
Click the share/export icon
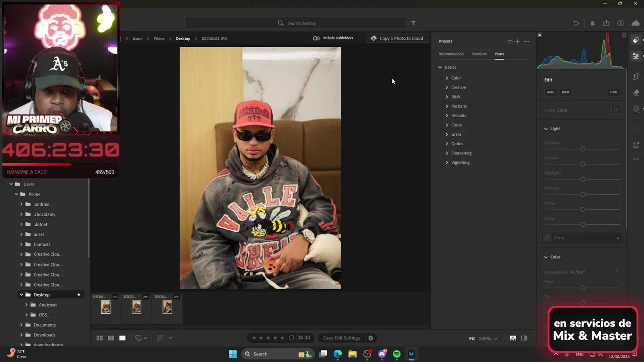pos(606,23)
